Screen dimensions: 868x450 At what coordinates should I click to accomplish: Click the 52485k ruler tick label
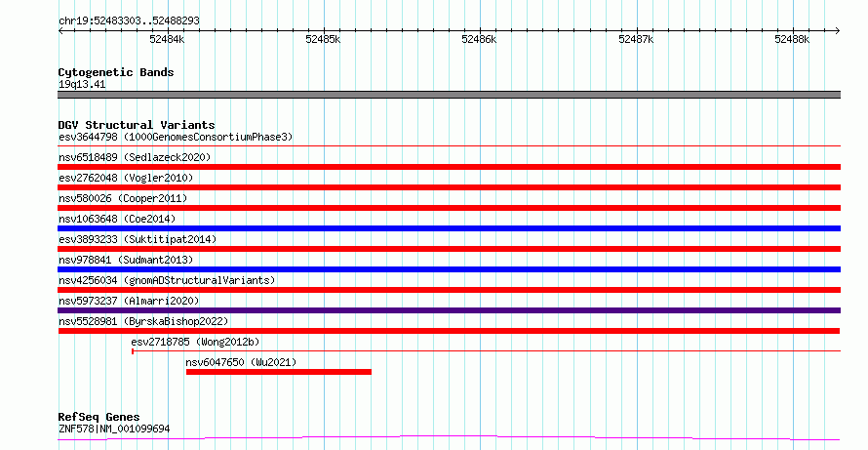[323, 39]
